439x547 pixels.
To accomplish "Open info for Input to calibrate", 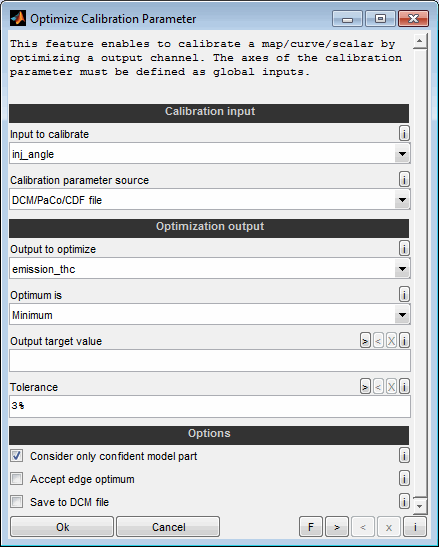I will click(x=404, y=133).
